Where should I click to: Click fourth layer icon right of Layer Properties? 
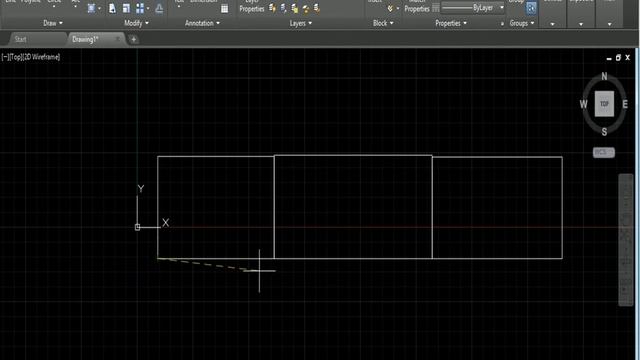pos(305,8)
